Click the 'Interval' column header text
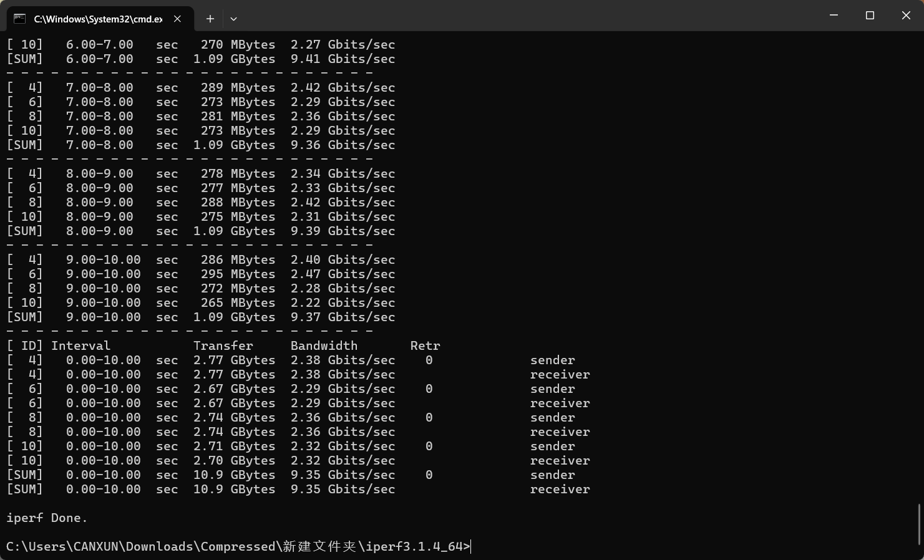The height and width of the screenshot is (560, 924). tap(80, 346)
